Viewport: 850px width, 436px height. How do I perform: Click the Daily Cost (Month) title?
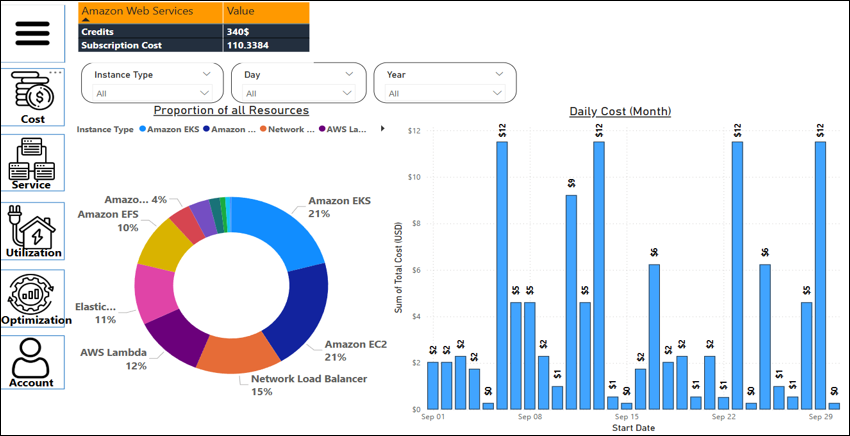pyautogui.click(x=620, y=111)
